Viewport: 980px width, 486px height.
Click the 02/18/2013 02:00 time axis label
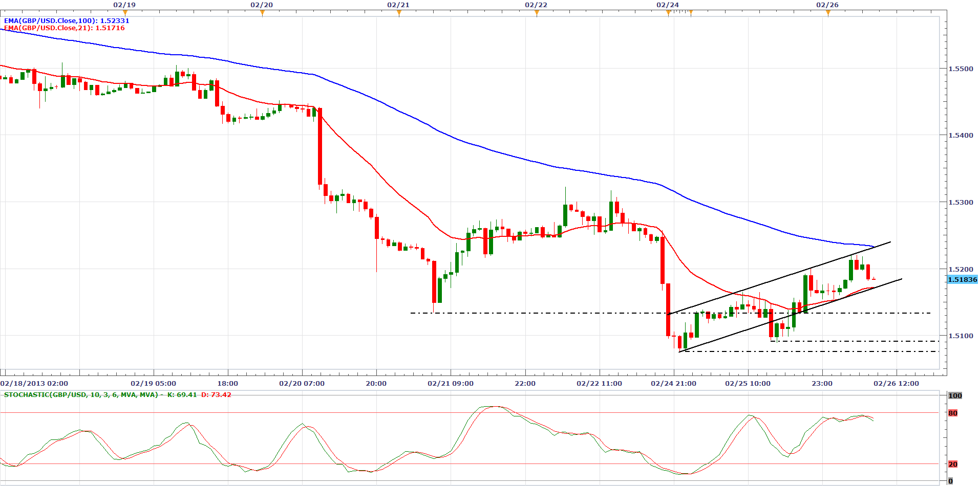(34, 384)
